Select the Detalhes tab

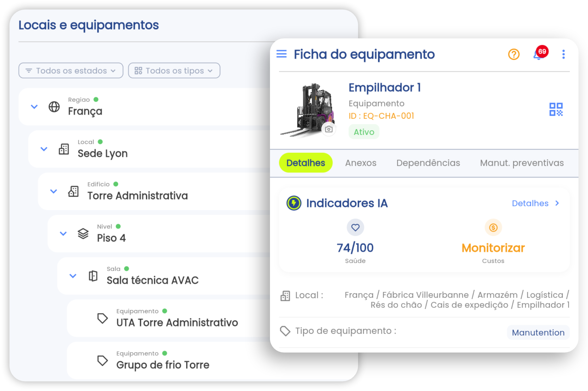click(306, 163)
